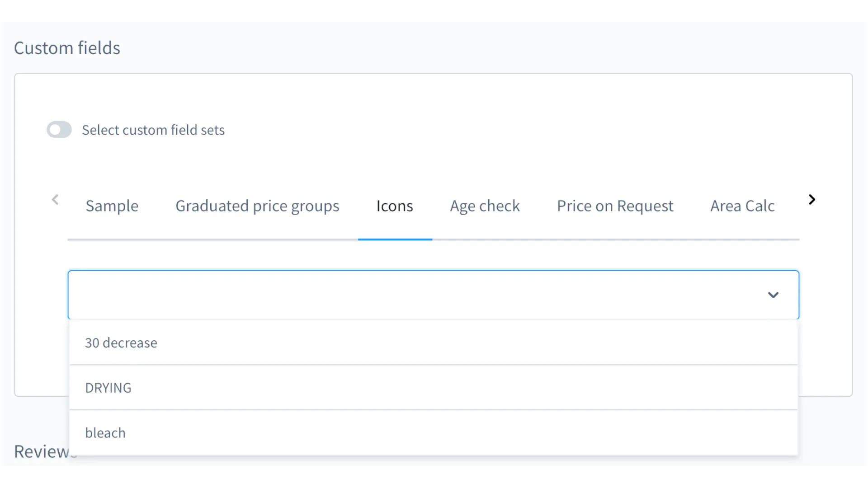868x488 pixels.
Task: Select the Icons tab
Action: coord(395,206)
